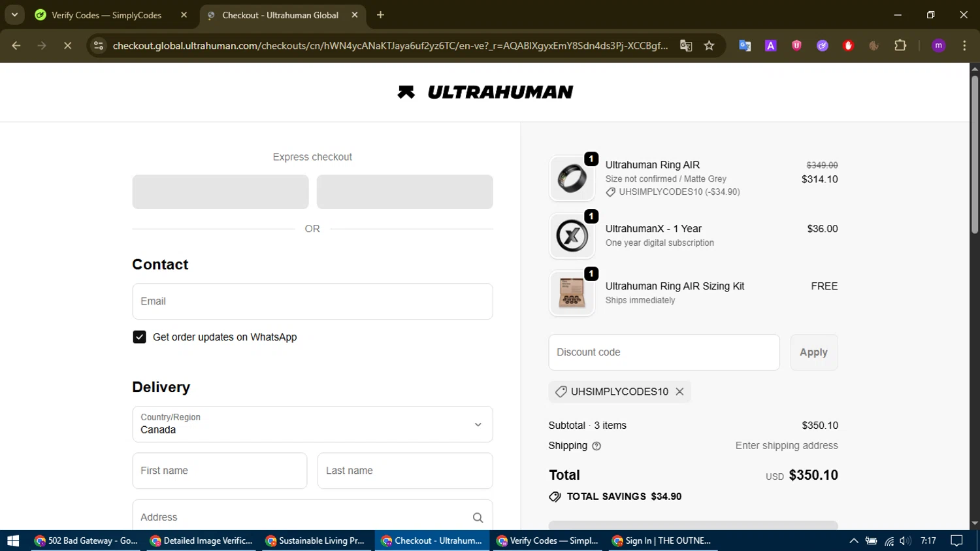This screenshot has width=980, height=551.
Task: Open Google Translate extension
Action: coord(745,46)
